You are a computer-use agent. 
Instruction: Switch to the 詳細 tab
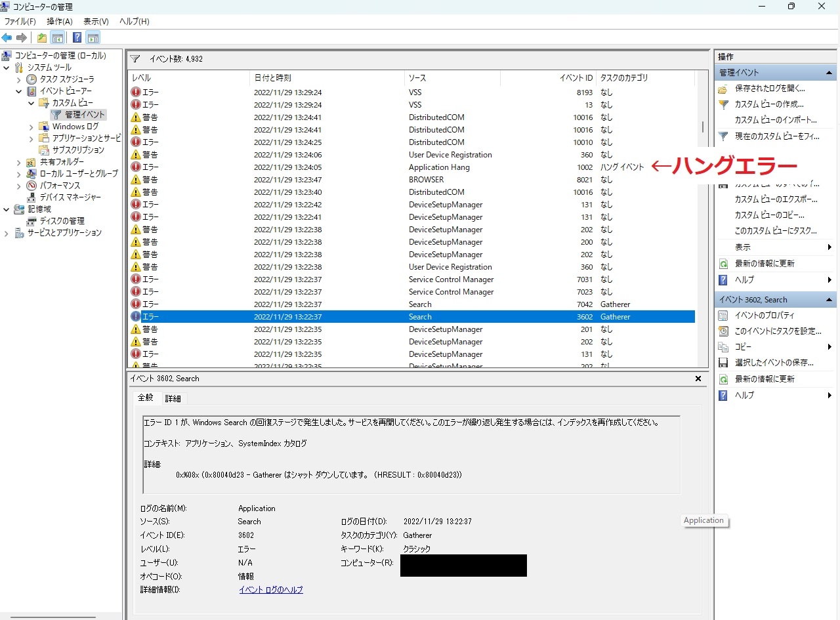tap(173, 398)
